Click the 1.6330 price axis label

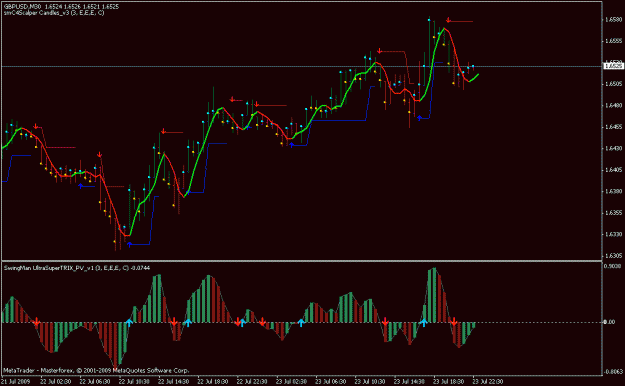coord(613,234)
